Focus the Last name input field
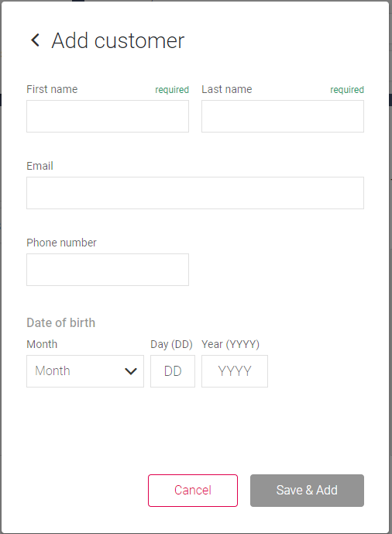The height and width of the screenshot is (534, 392). (283, 116)
